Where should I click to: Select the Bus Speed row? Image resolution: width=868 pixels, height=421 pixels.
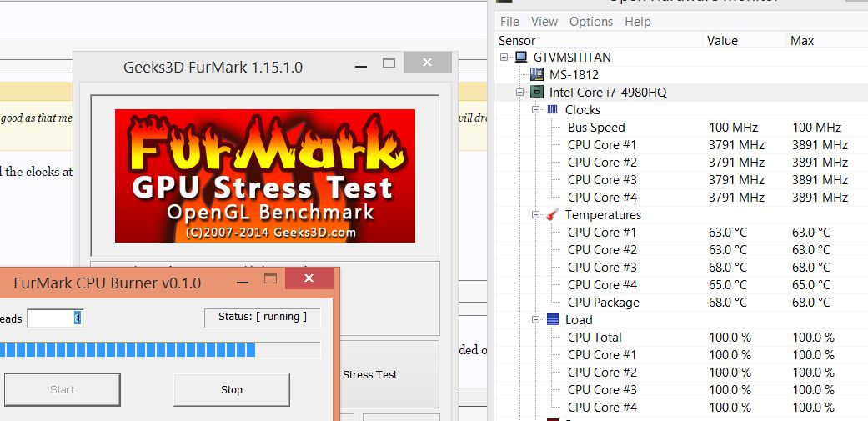pos(681,128)
